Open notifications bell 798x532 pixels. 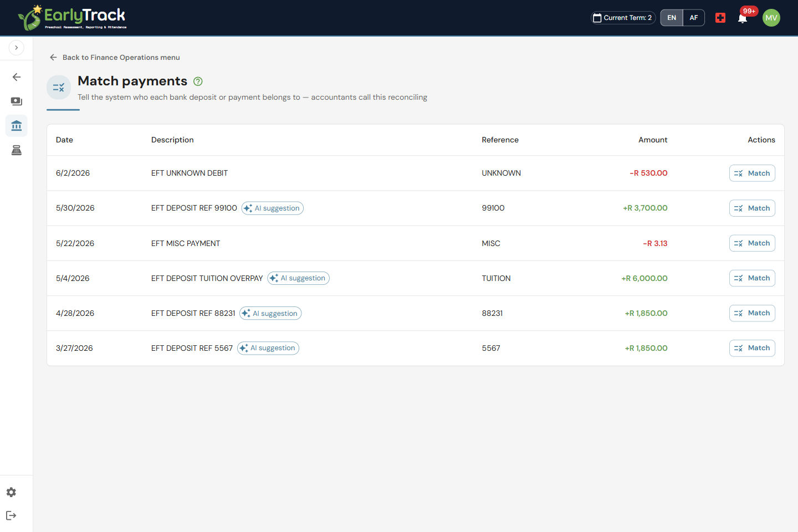743,18
